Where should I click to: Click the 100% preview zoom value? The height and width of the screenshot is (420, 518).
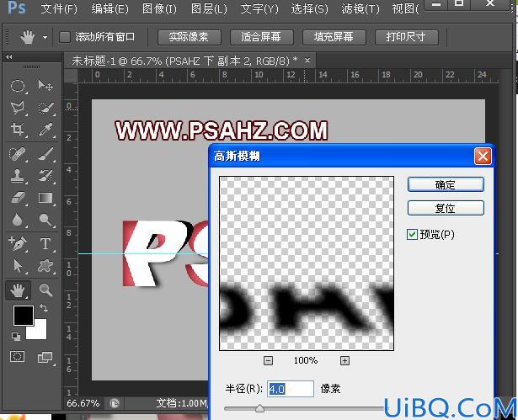coord(306,360)
